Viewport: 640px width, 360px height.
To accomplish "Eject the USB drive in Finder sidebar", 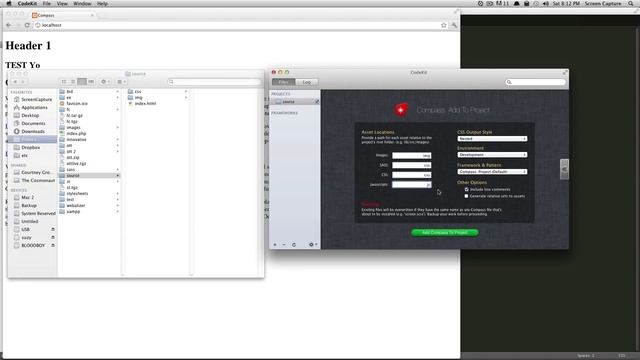I will click(x=53, y=229).
